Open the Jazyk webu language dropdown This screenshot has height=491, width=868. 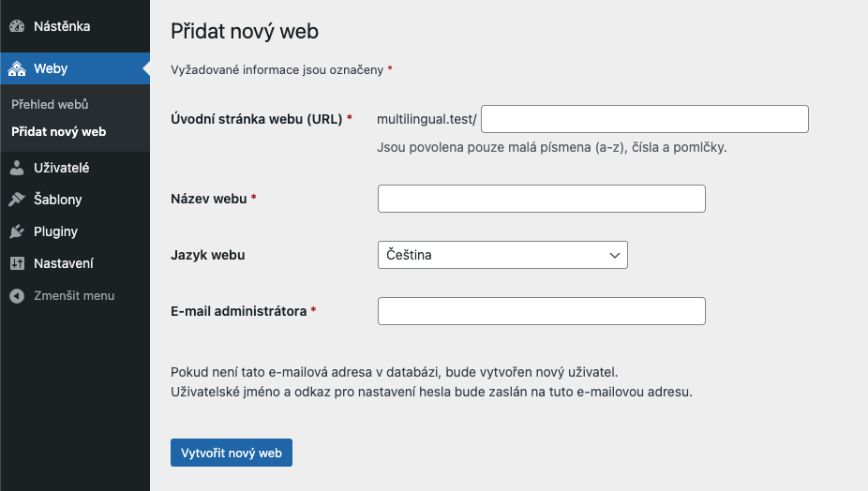pyautogui.click(x=502, y=255)
